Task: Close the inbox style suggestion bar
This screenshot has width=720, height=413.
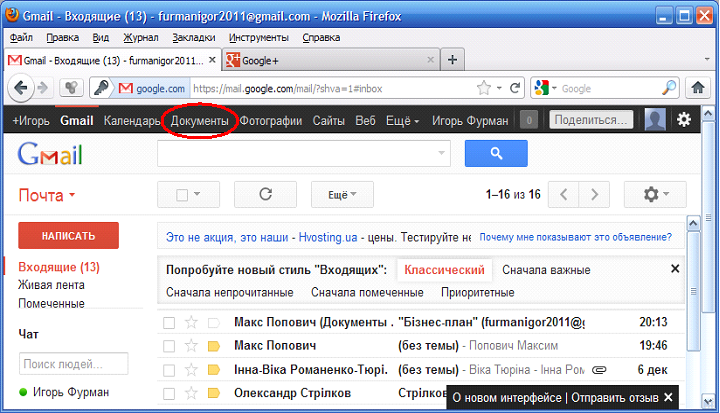Action: 675,269
